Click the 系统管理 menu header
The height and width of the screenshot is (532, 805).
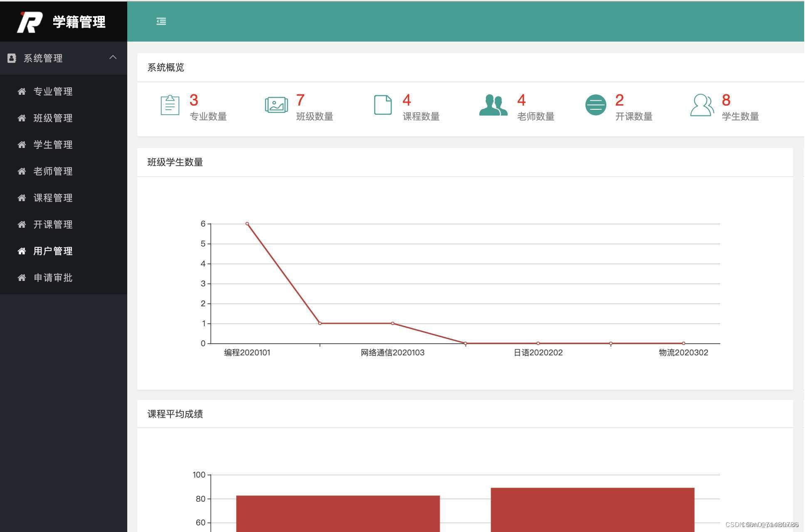(x=43, y=58)
